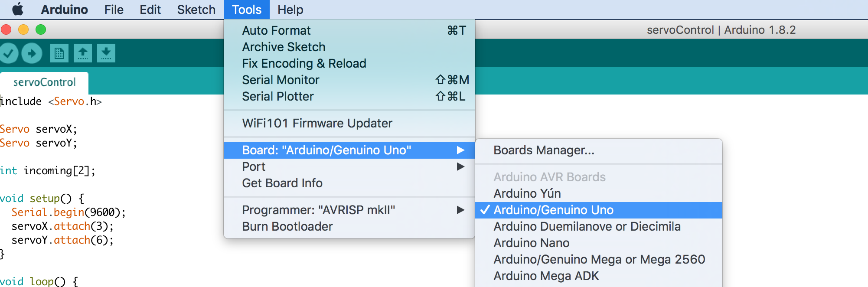Click the Upload arrow toolbar icon

32,54
